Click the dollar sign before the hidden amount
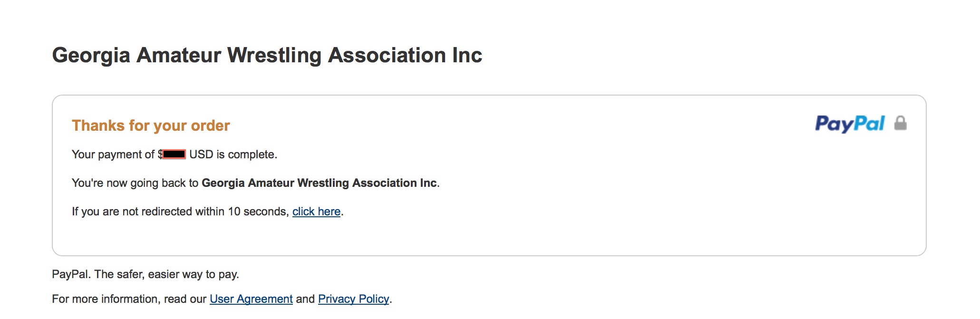980x319 pixels. click(x=160, y=155)
